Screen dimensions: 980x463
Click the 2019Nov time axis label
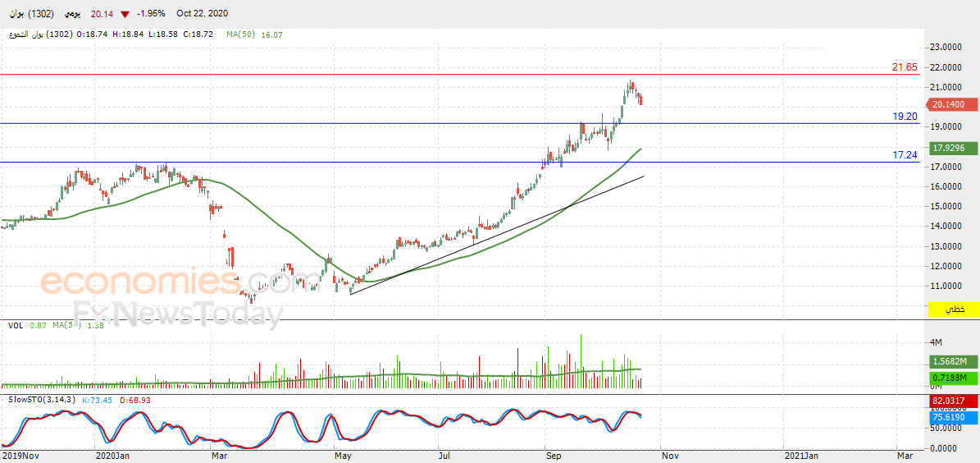coord(20,456)
